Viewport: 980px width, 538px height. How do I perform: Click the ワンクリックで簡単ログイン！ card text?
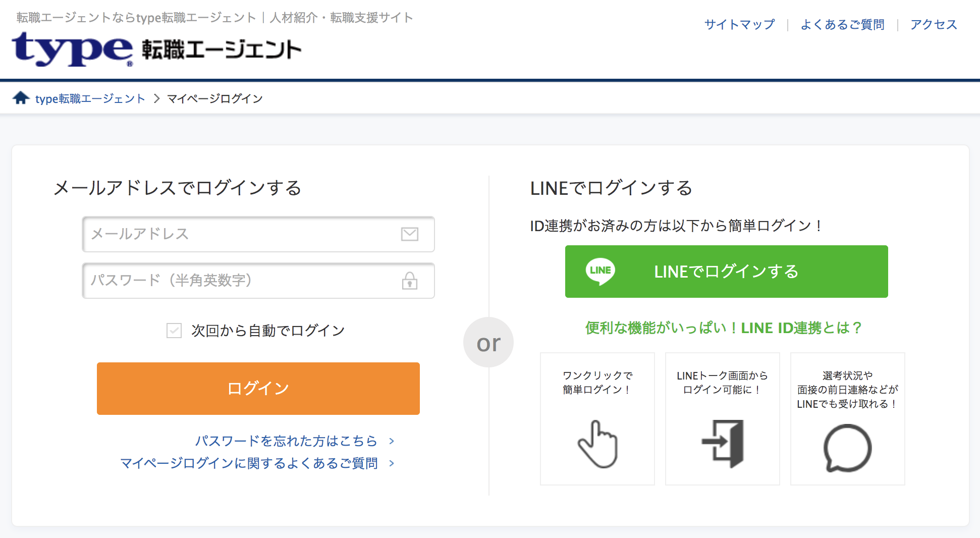(597, 383)
